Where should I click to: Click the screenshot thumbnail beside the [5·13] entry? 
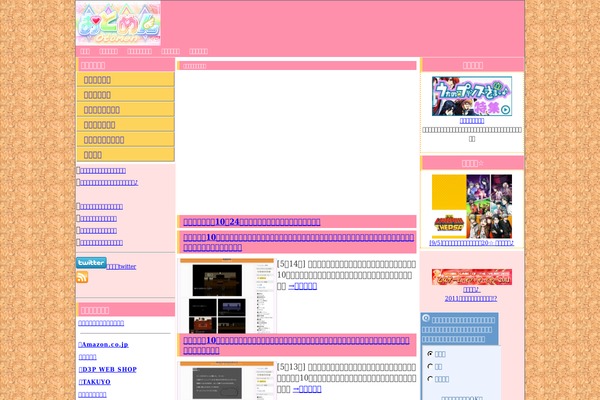[x=227, y=380]
